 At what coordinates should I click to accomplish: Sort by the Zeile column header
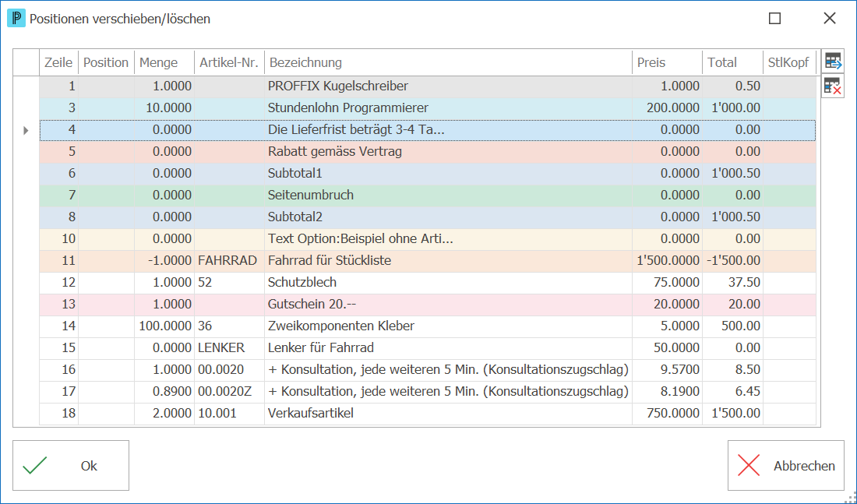click(58, 63)
